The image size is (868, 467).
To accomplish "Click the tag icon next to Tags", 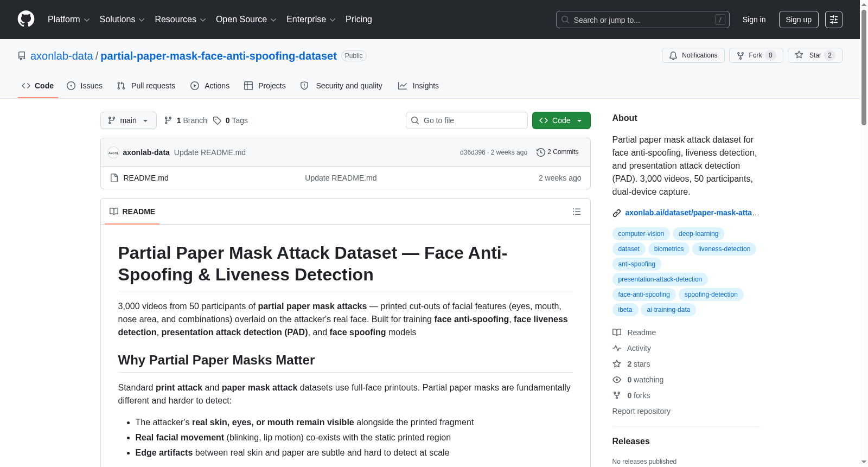I will coord(217,120).
